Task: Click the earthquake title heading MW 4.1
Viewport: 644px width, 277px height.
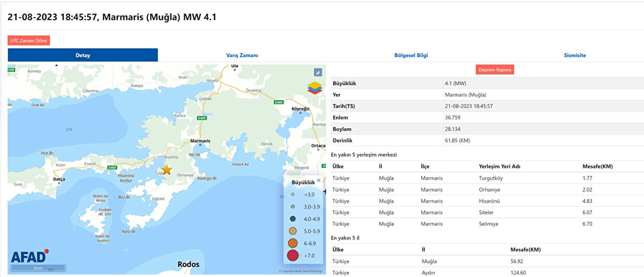Action: (112, 17)
